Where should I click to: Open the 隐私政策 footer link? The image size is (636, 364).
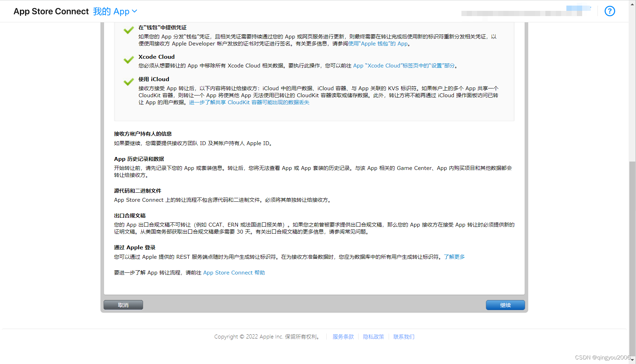tap(373, 337)
